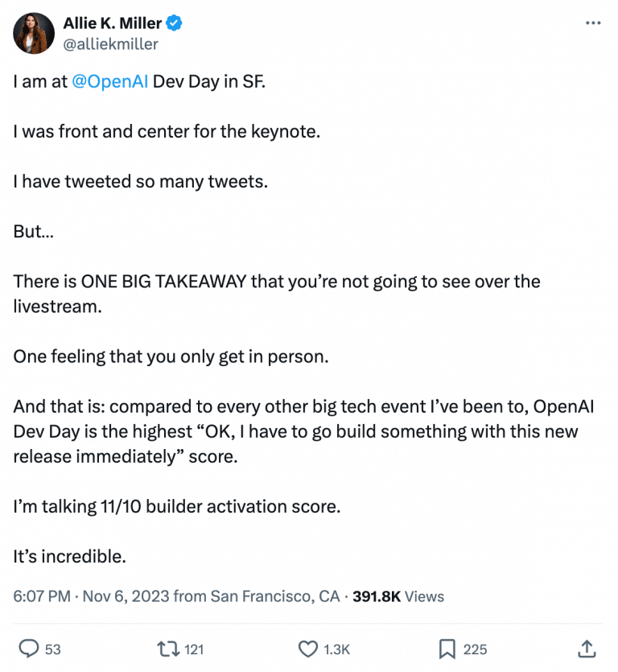Click the reply speech bubble icon
This screenshot has height=672, width=618.
click(x=31, y=649)
